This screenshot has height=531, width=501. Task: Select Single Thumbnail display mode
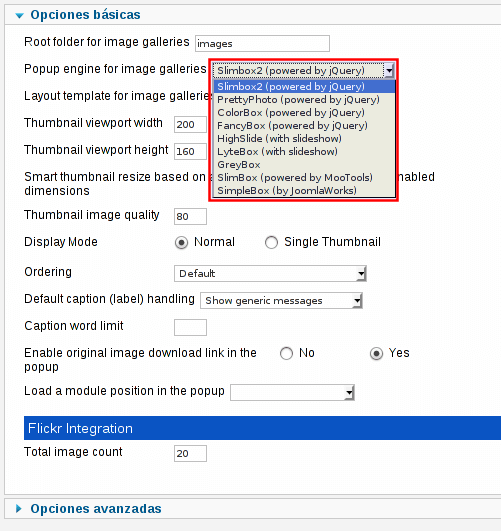[271, 242]
